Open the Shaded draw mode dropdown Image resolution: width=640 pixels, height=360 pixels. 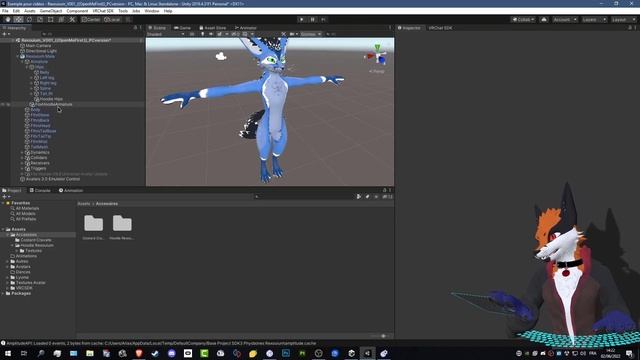[165, 34]
